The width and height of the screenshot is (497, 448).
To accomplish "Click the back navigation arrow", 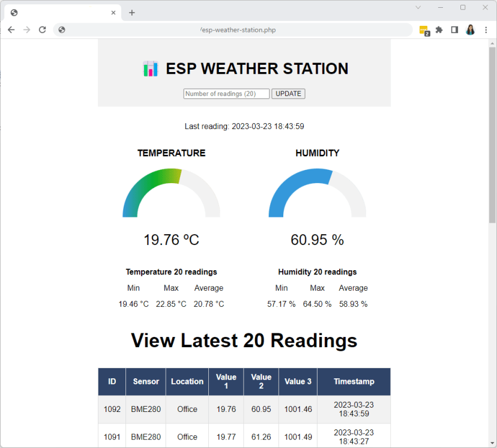I will point(11,29).
